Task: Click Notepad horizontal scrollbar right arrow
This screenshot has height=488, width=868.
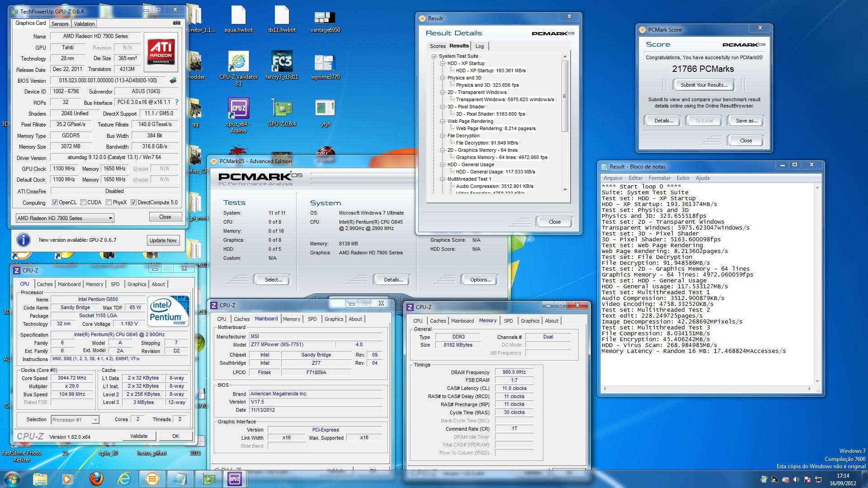Action: [809, 389]
